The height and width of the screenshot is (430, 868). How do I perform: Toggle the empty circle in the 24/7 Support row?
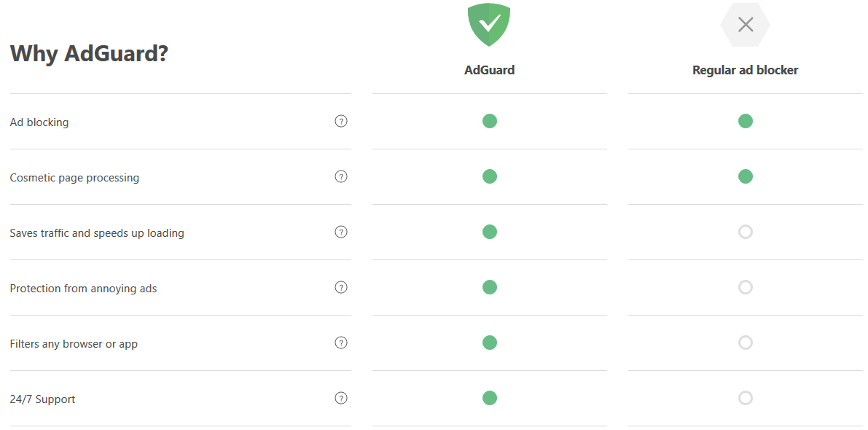point(745,398)
